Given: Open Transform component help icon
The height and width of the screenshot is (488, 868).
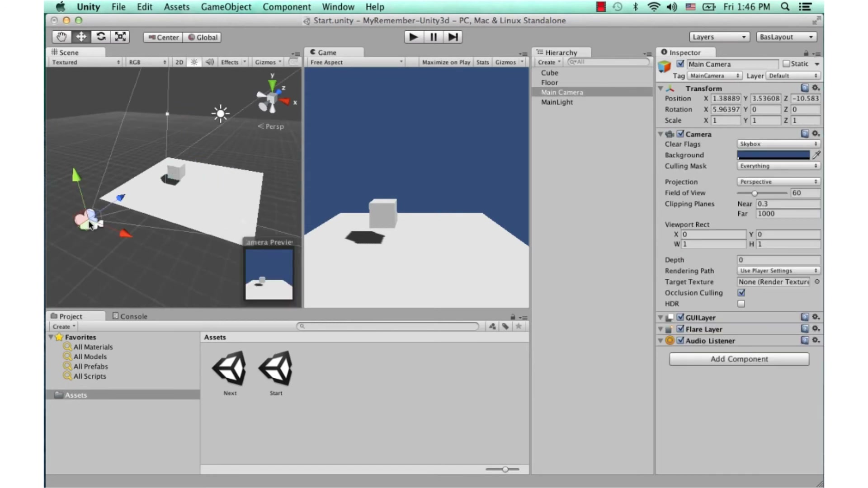Looking at the screenshot, I should coord(805,88).
